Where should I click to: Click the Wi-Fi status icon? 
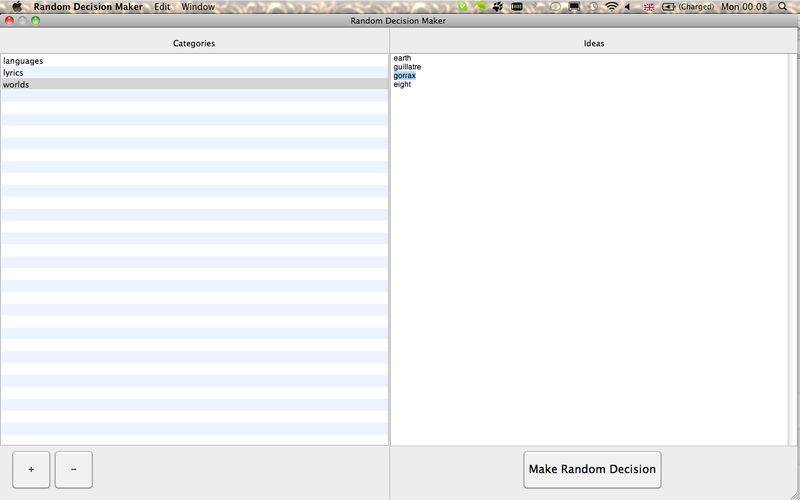click(x=611, y=7)
